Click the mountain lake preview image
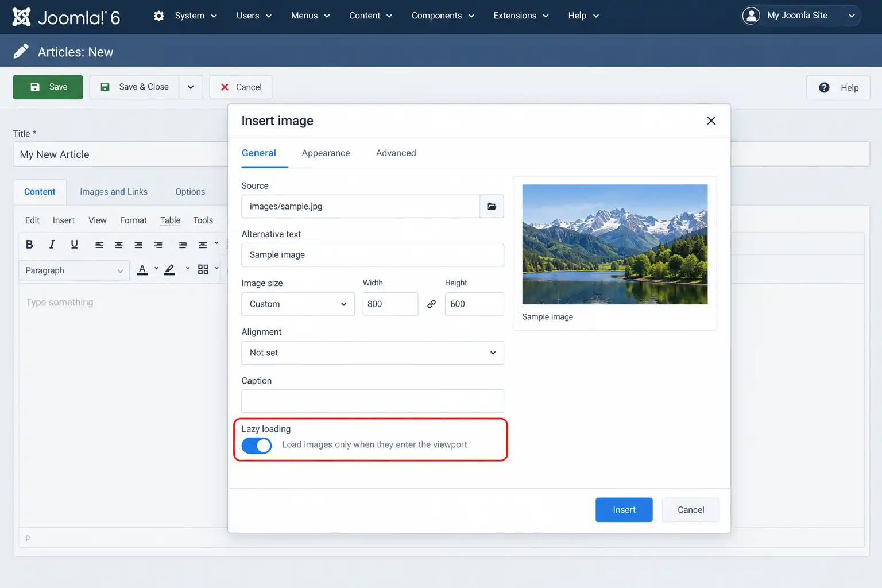This screenshot has width=882, height=588. [x=615, y=244]
